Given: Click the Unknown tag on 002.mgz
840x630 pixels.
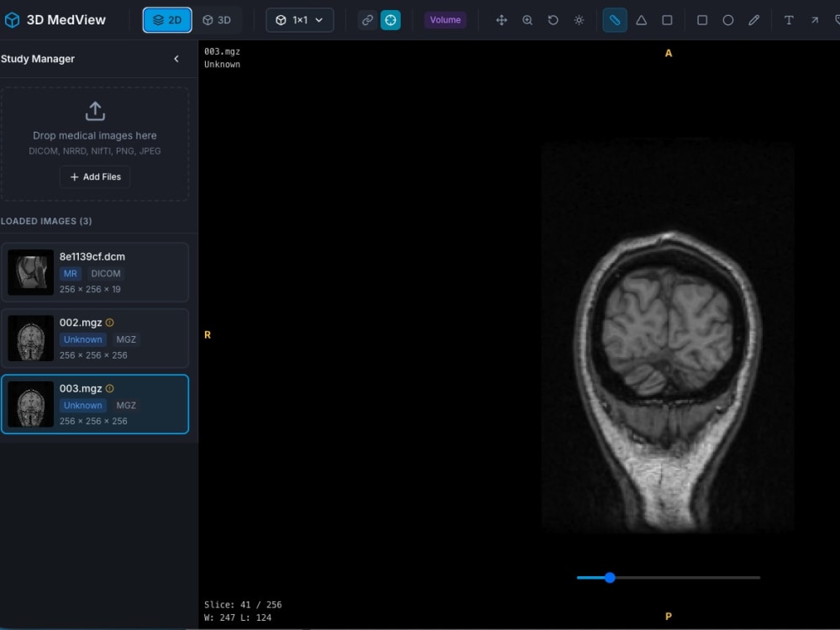Looking at the screenshot, I should point(82,339).
